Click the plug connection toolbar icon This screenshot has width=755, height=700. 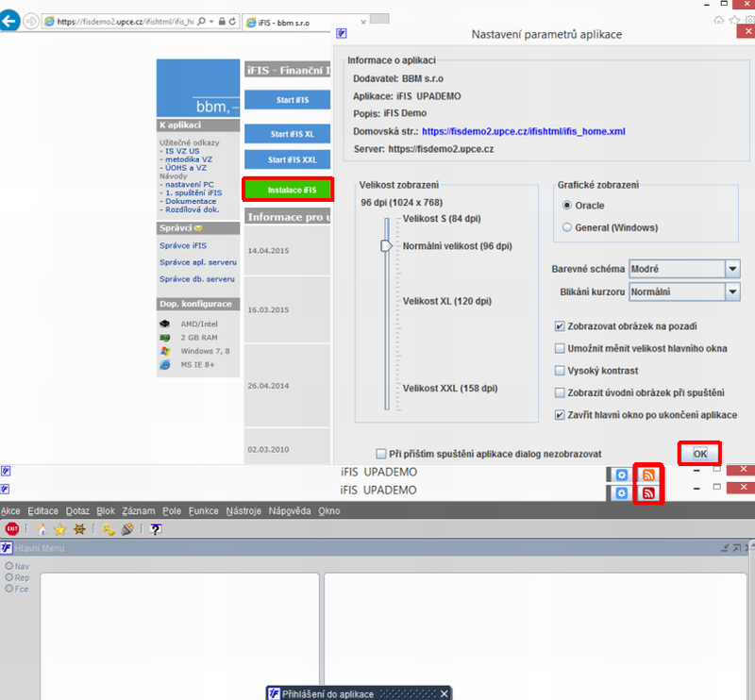pos(127,529)
